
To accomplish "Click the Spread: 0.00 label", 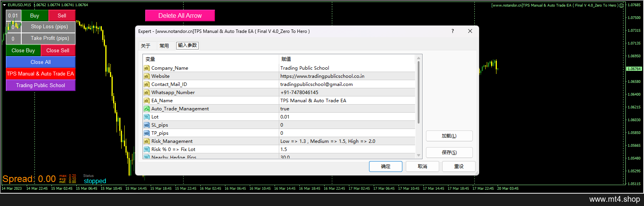I will (29, 179).
